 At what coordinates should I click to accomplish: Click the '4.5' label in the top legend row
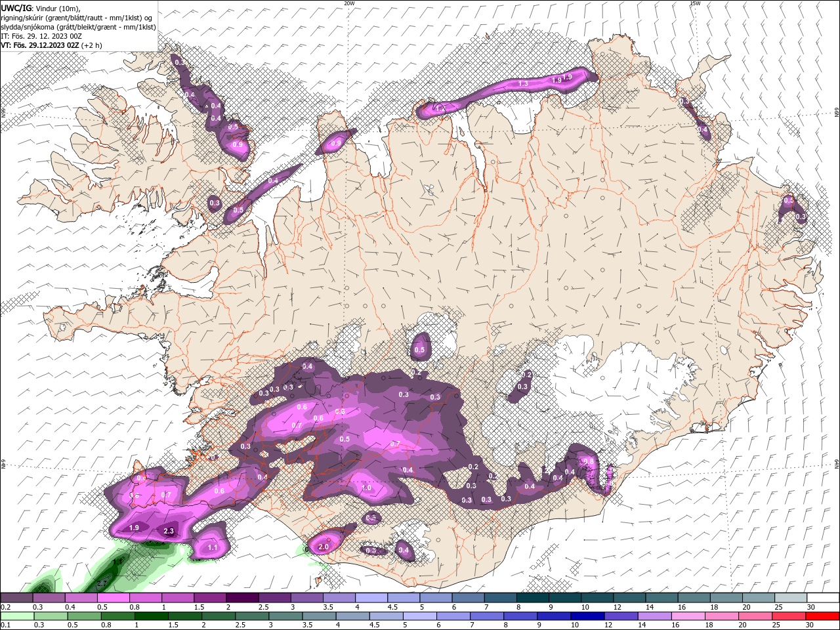tap(392, 607)
